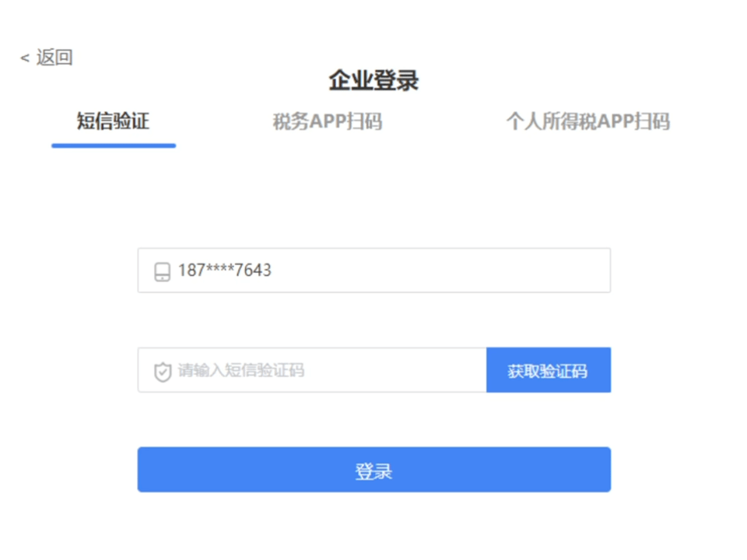
Task: Submit with the blue 登录 button
Action: 374,470
